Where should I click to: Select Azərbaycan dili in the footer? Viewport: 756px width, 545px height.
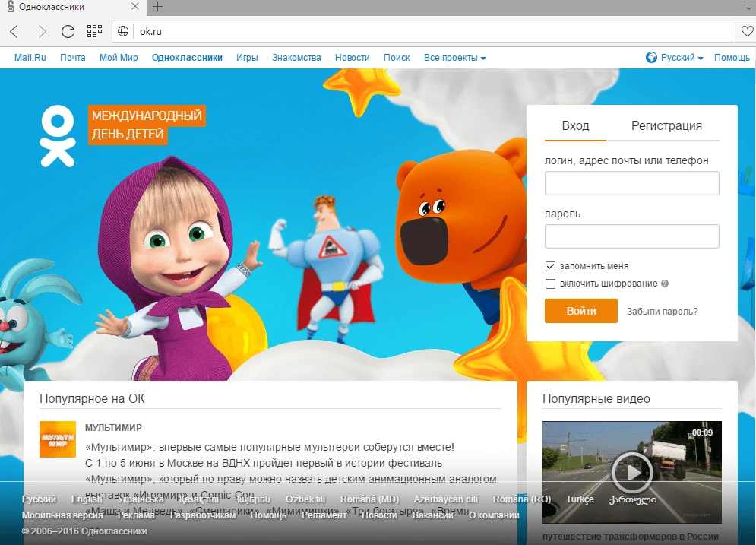446,499
